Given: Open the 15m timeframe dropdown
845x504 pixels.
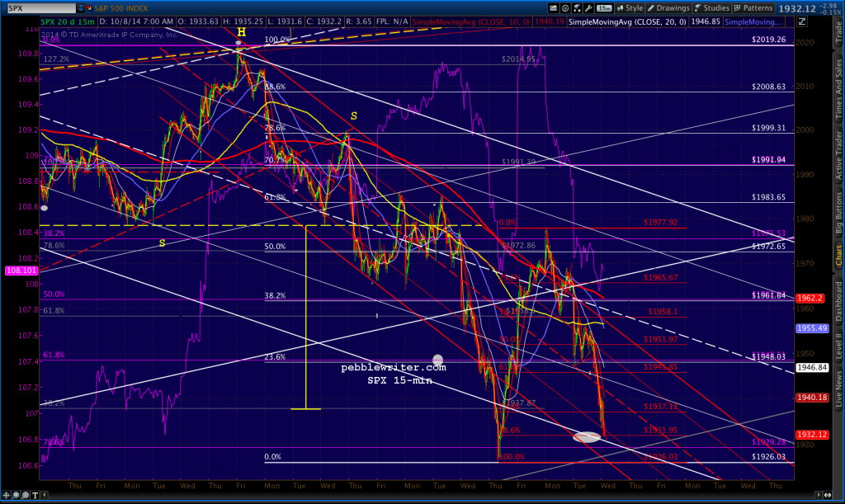Looking at the screenshot, I should pyautogui.click(x=603, y=7).
